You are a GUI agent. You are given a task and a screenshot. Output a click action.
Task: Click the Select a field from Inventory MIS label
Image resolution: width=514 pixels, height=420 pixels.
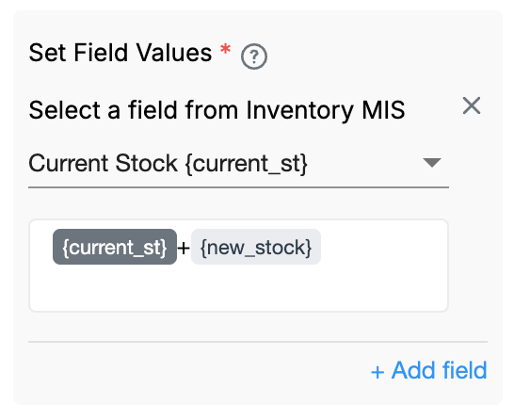pos(217,110)
